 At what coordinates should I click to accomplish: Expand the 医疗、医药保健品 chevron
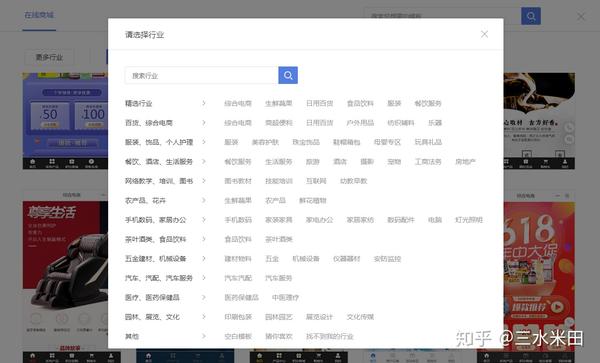(x=204, y=297)
